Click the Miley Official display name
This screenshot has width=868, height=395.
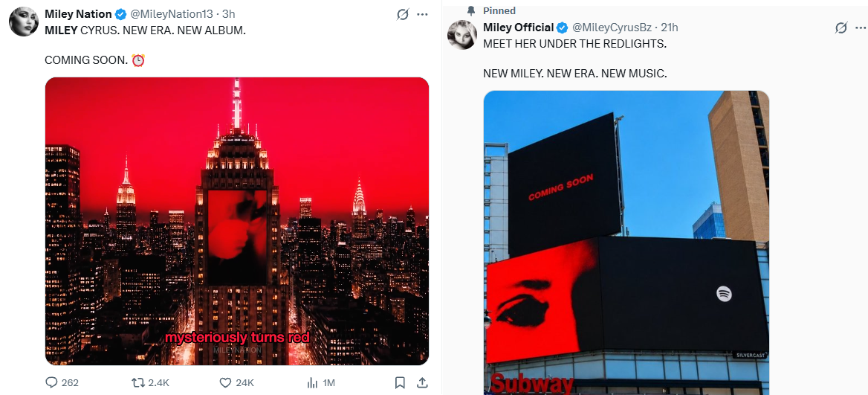pyautogui.click(x=518, y=27)
